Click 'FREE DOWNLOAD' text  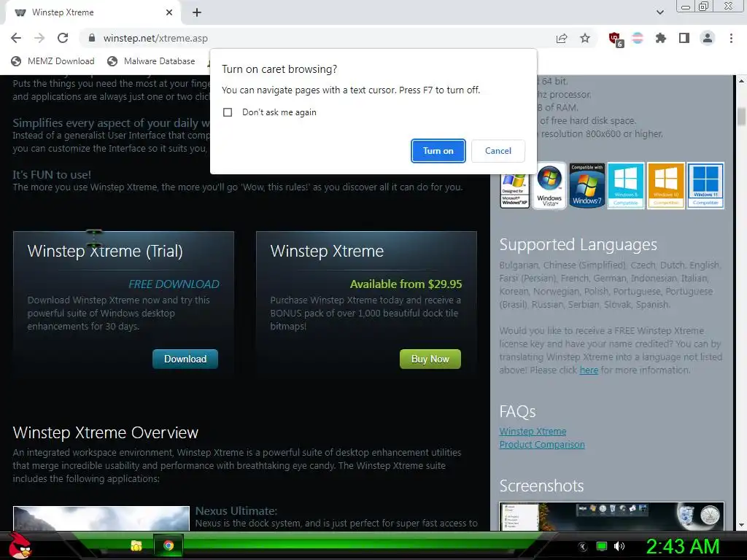174,284
